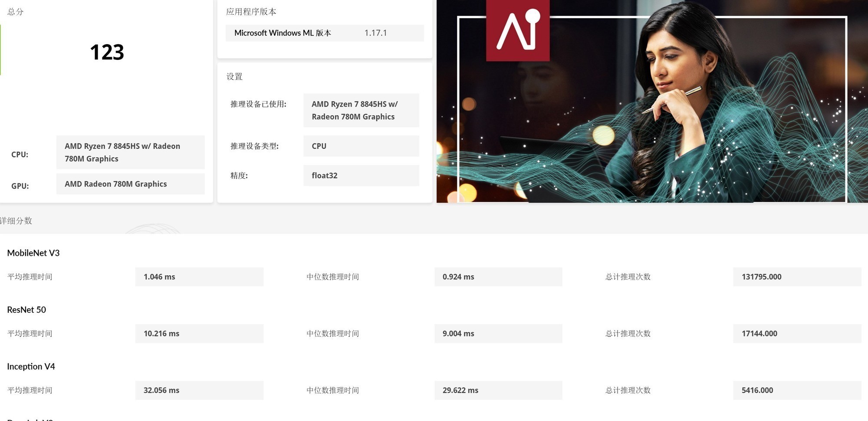Image resolution: width=868 pixels, height=421 pixels.
Task: Click ResNet 50 总计推理次数 label
Action: tap(628, 333)
